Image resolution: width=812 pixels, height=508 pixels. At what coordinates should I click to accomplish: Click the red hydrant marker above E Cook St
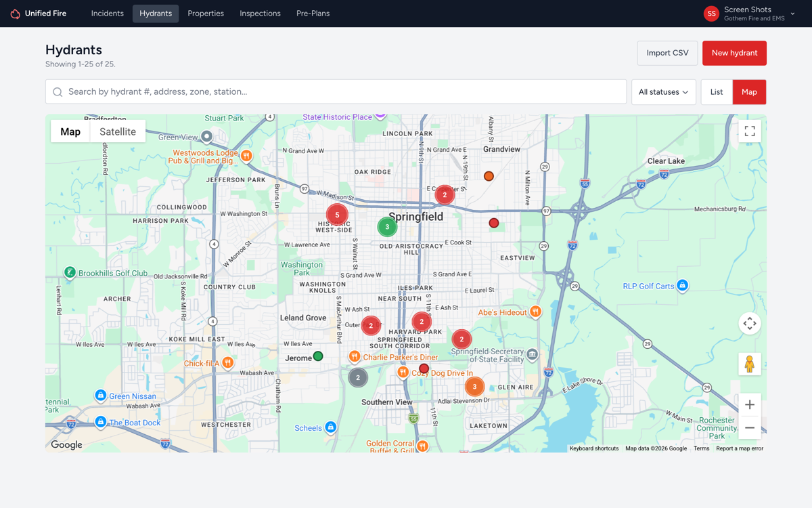(494, 223)
